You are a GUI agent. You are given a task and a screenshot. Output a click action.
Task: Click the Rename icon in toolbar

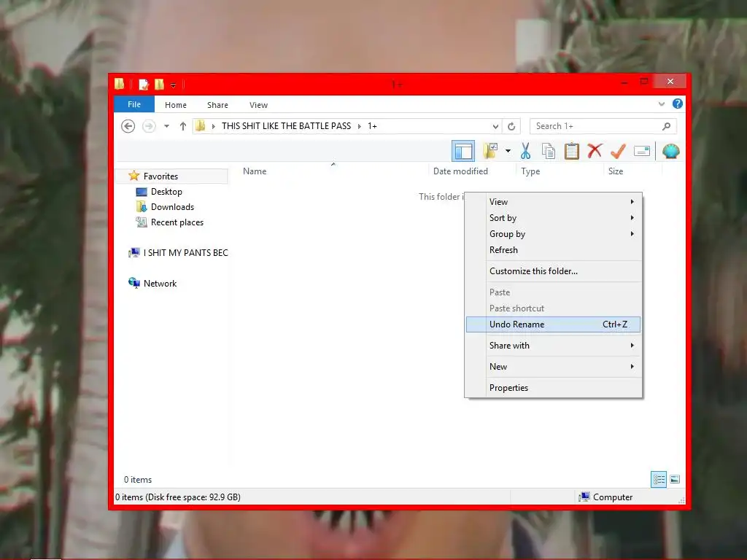click(x=642, y=152)
